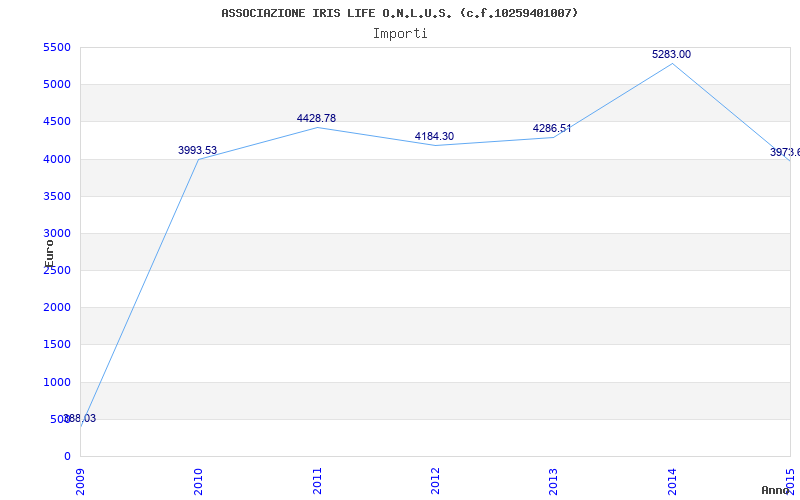Click the chart title ASSOCIAZIONE IRIS LIFE O.N.L.U.S.
The height and width of the screenshot is (500, 800).
click(x=400, y=13)
